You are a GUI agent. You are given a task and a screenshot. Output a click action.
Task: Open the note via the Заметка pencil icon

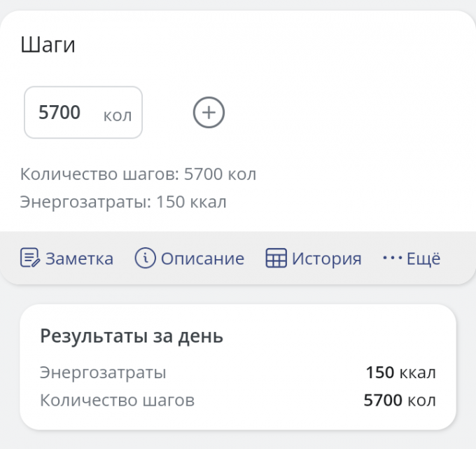(x=30, y=258)
